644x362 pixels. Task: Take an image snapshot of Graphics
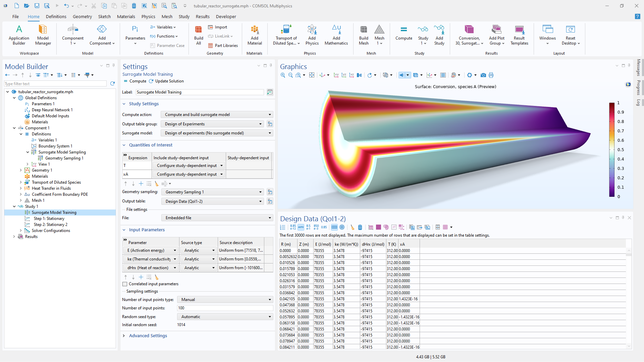[483, 75]
